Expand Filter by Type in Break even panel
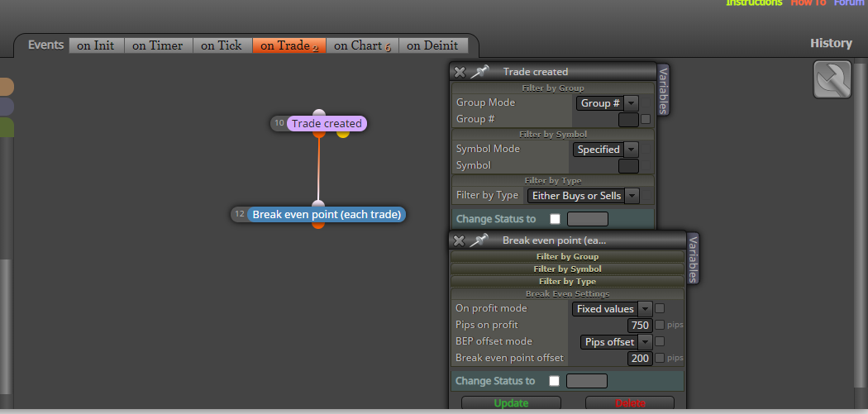Screen dimensions: 868x414 [567, 281]
